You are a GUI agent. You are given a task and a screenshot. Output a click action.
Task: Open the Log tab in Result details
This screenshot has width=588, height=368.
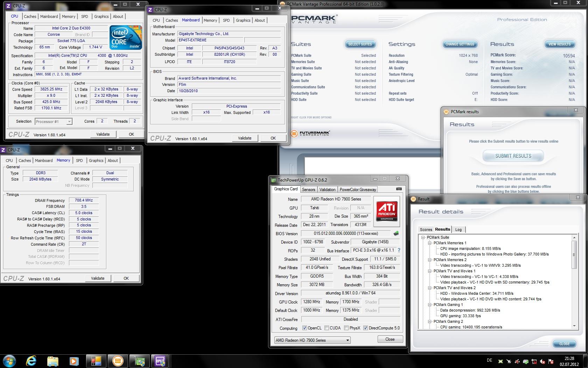(x=458, y=230)
